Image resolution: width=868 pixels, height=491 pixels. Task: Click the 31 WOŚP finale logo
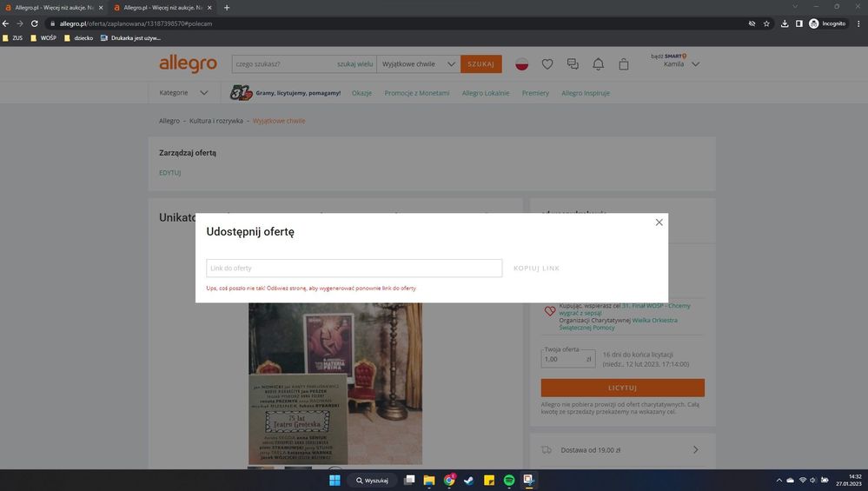[x=241, y=93]
